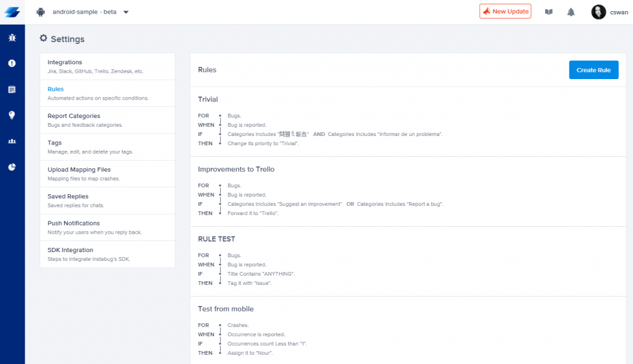
Task: Click 'Title Contains "ANYTHING"' condition
Action: click(261, 274)
